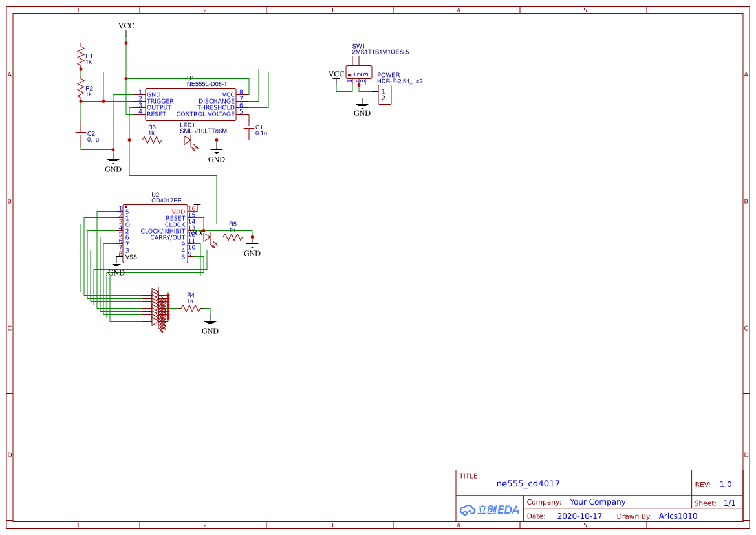The width and height of the screenshot is (756, 535).
Task: Select the R1 1k resistor symbol
Action: tap(81, 56)
